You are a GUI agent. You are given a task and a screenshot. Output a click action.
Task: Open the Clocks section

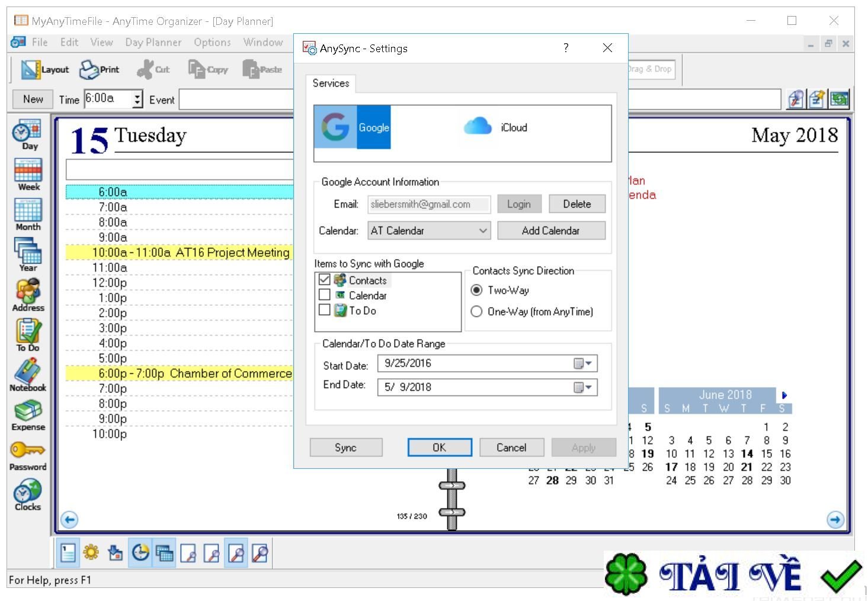pyautogui.click(x=28, y=495)
